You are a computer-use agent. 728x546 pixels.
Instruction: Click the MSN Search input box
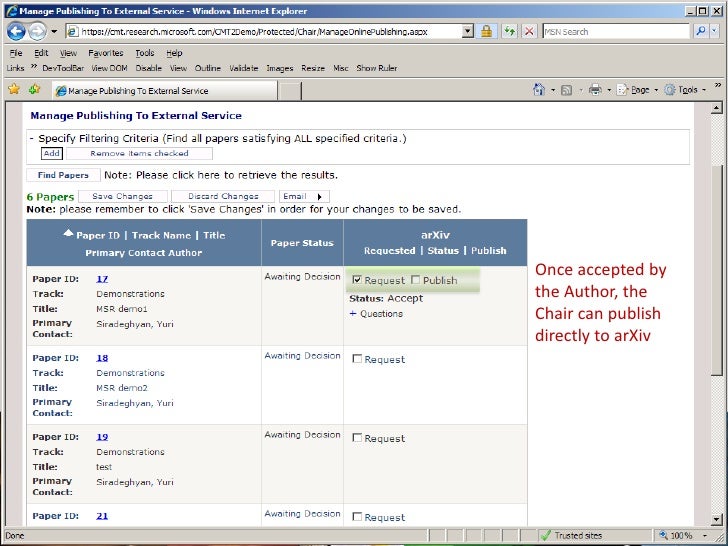pos(616,32)
